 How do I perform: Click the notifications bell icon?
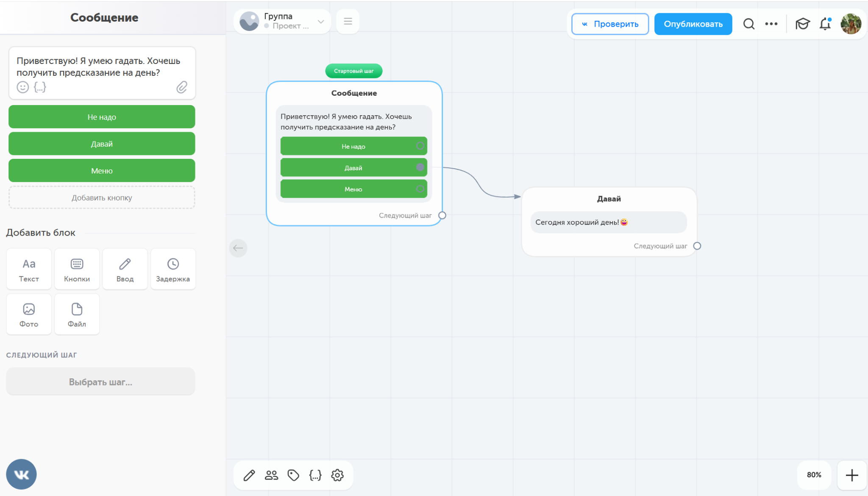(x=825, y=24)
